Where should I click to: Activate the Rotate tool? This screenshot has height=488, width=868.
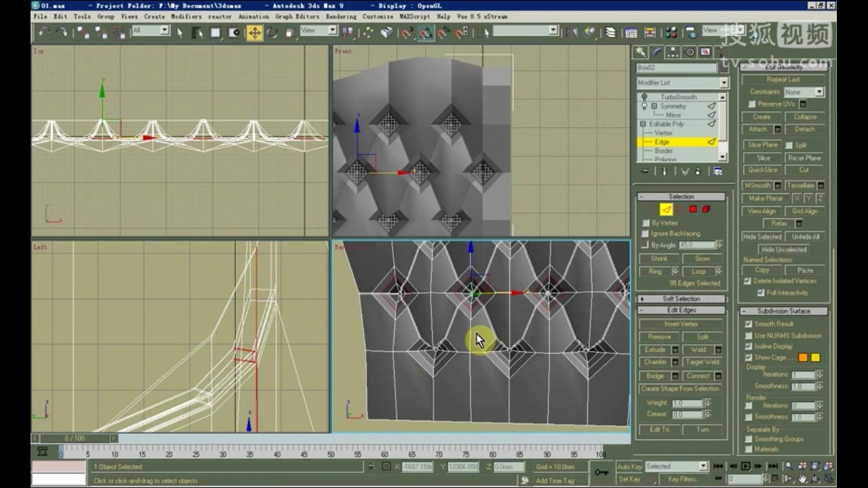tap(271, 32)
